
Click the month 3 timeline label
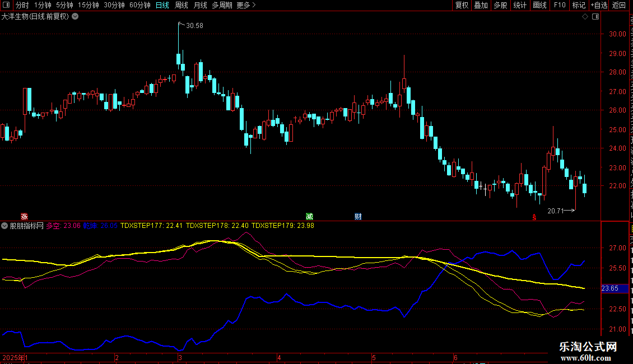[180, 357]
